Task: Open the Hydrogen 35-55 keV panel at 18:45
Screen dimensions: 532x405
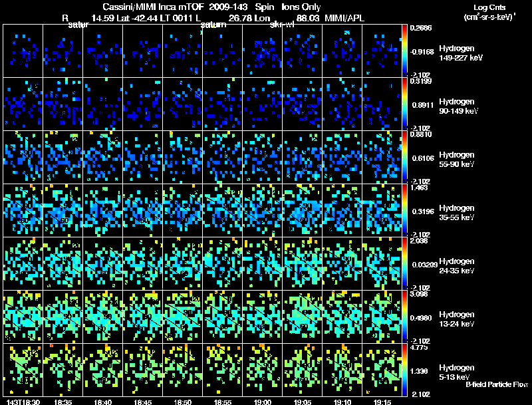Action: 143,210
